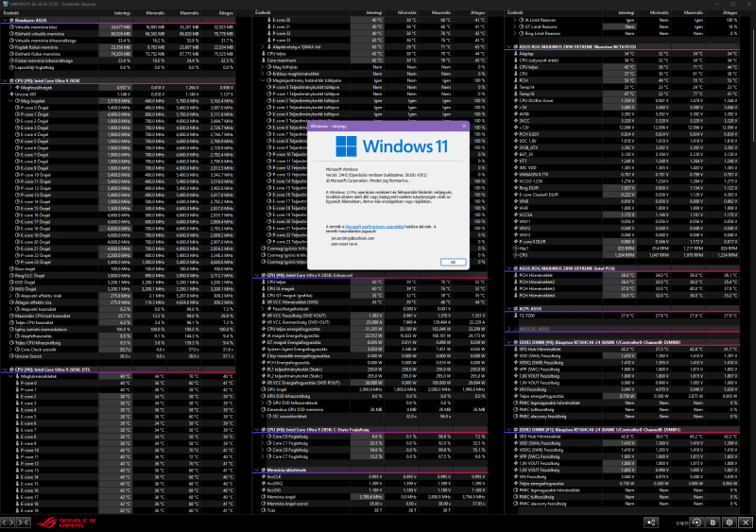Open the Microsoft szoftverlicenc-szerződés link
The width and height of the screenshot is (756, 532).
(374, 226)
